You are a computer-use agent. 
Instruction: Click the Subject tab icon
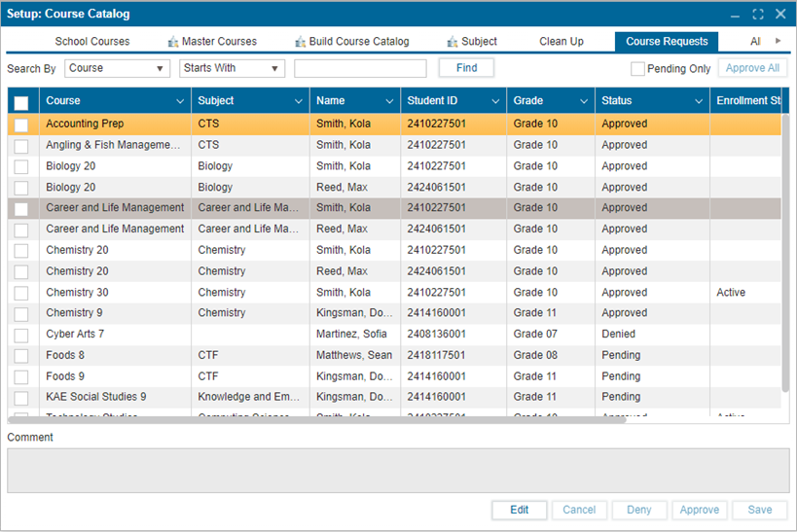pos(453,42)
